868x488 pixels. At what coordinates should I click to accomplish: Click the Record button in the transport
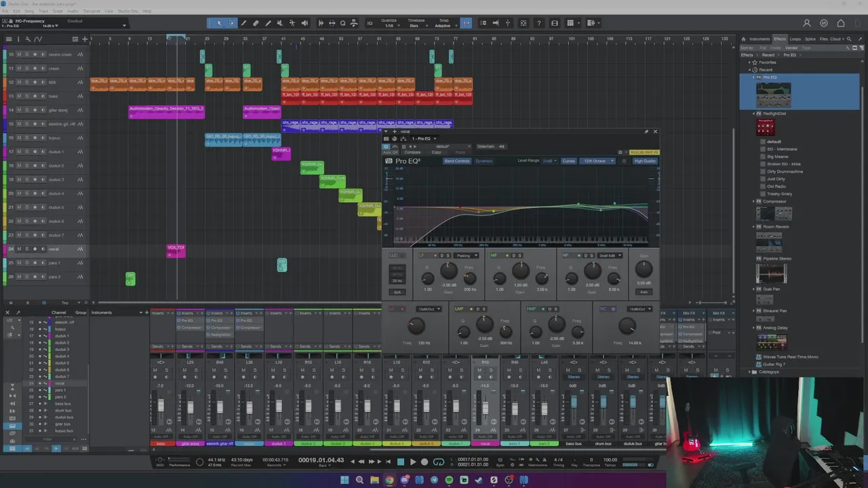tap(425, 462)
